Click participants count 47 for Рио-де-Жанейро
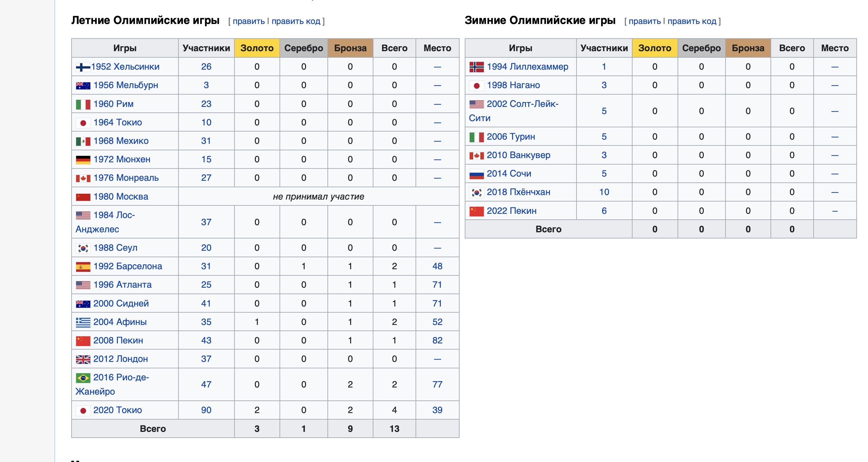 point(206,385)
